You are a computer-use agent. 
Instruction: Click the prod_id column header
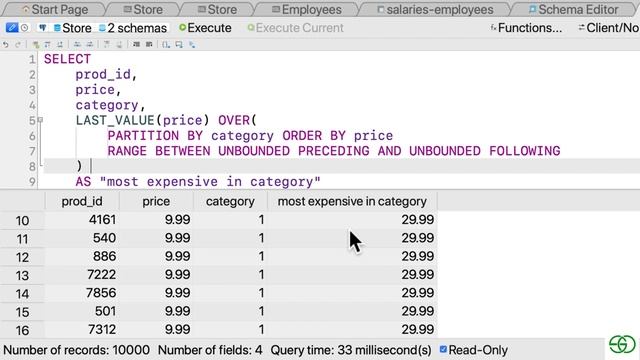[82, 201]
